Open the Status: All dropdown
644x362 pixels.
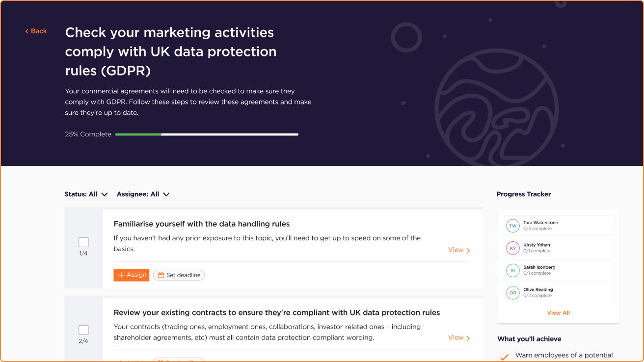point(86,194)
